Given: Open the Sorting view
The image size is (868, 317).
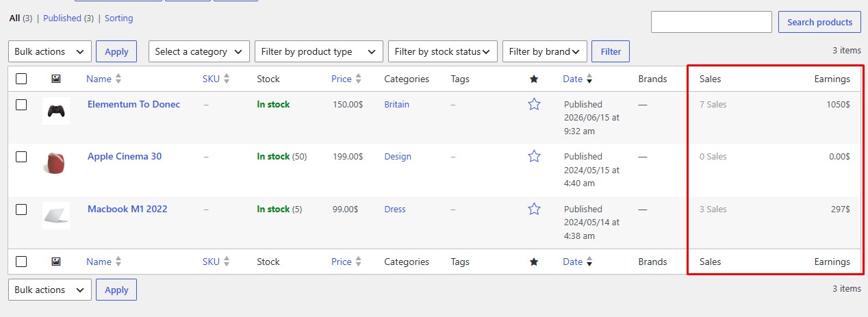Looking at the screenshot, I should click(x=119, y=18).
